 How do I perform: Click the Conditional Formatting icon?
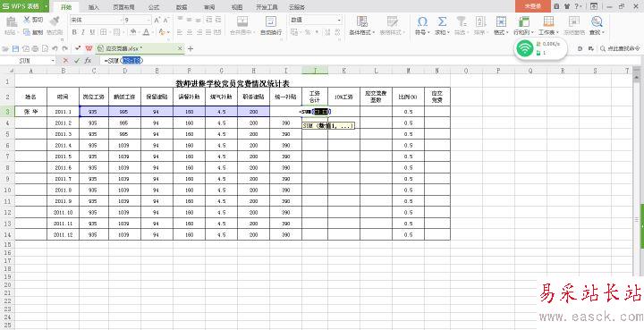pyautogui.click(x=362, y=21)
